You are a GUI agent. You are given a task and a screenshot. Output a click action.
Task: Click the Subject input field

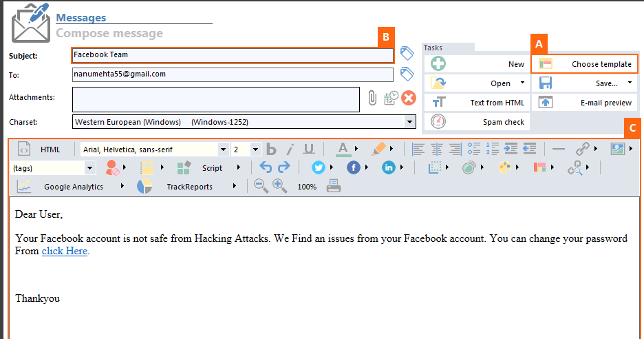tap(233, 55)
